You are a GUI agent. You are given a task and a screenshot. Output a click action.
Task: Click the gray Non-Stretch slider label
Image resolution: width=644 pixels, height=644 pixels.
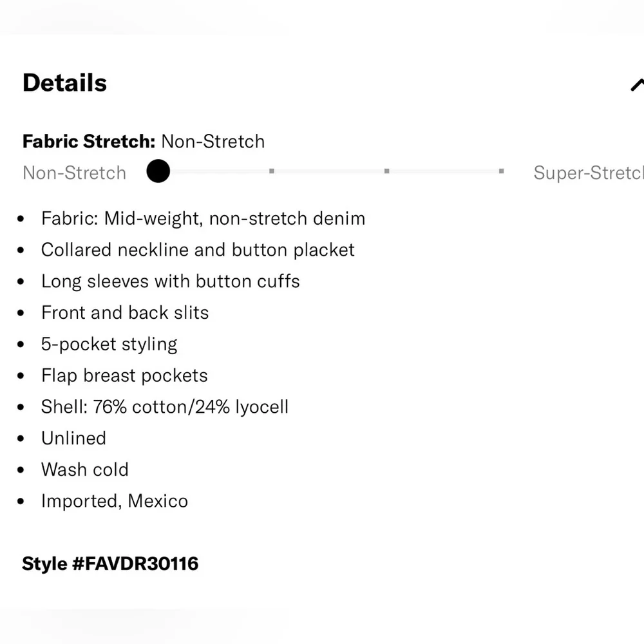[x=74, y=173]
